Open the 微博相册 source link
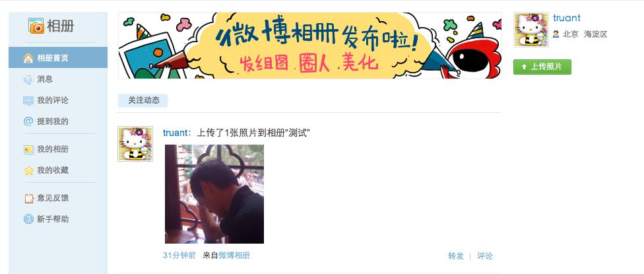Screen dimensions: 644x274 (234, 256)
